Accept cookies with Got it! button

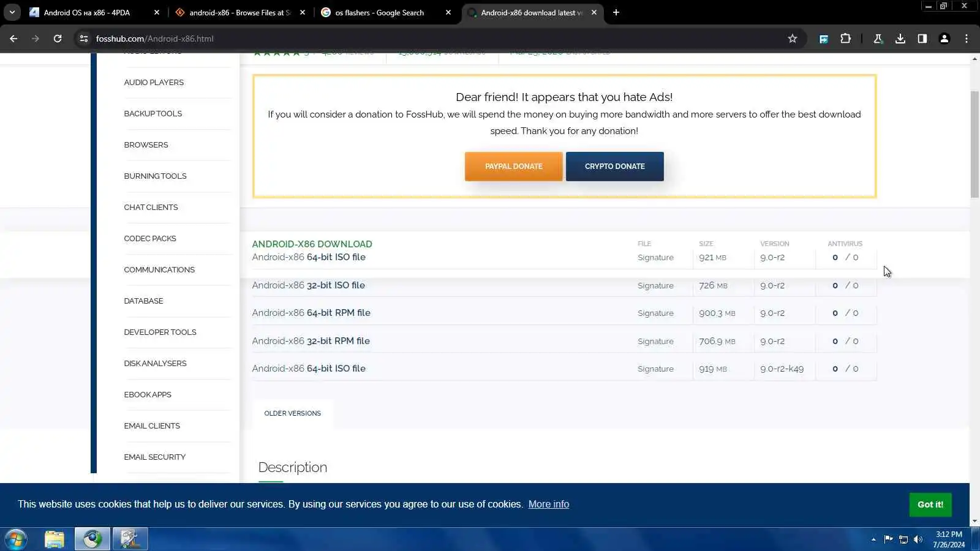point(930,504)
